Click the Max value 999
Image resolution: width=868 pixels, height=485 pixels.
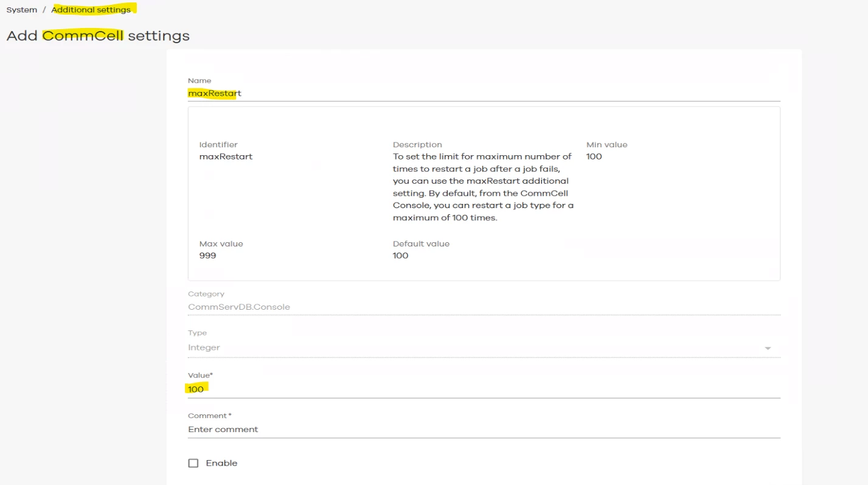(207, 256)
